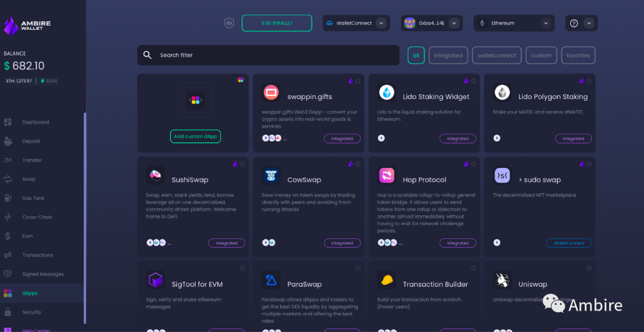
Task: Click the $682.10 balance amount
Action: coord(24,66)
